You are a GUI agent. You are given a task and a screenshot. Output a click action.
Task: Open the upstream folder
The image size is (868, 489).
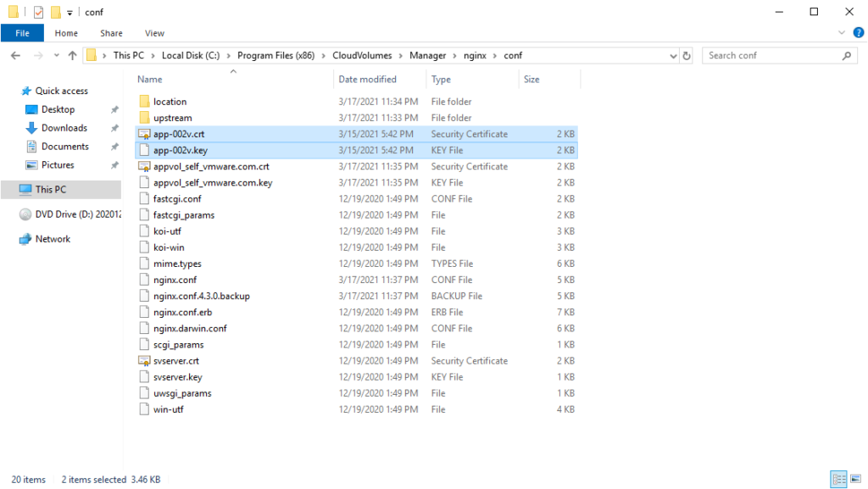[172, 118]
